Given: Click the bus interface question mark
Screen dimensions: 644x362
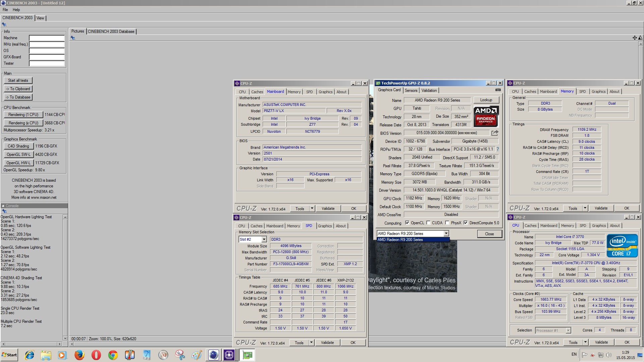Looking at the screenshot, I should [498, 149].
